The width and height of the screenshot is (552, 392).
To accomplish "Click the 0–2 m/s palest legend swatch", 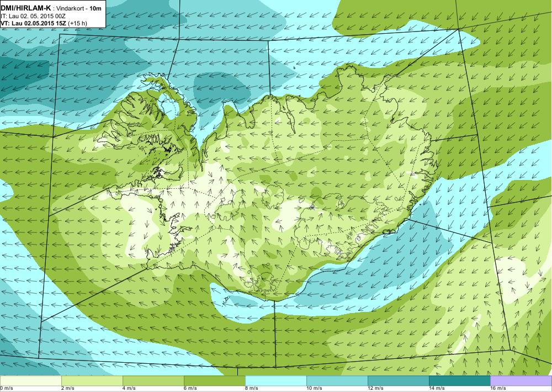I will [x=30, y=381].
